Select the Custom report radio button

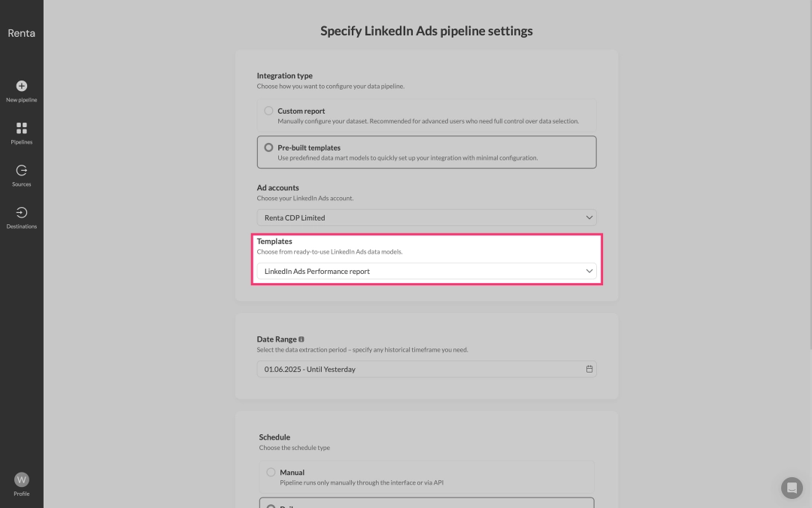click(x=268, y=111)
